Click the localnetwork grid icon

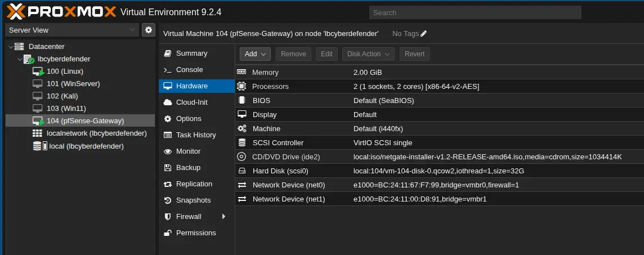[37, 133]
